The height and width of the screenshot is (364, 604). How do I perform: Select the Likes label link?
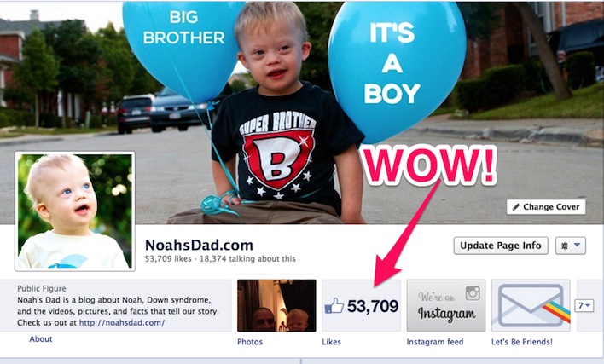331,342
